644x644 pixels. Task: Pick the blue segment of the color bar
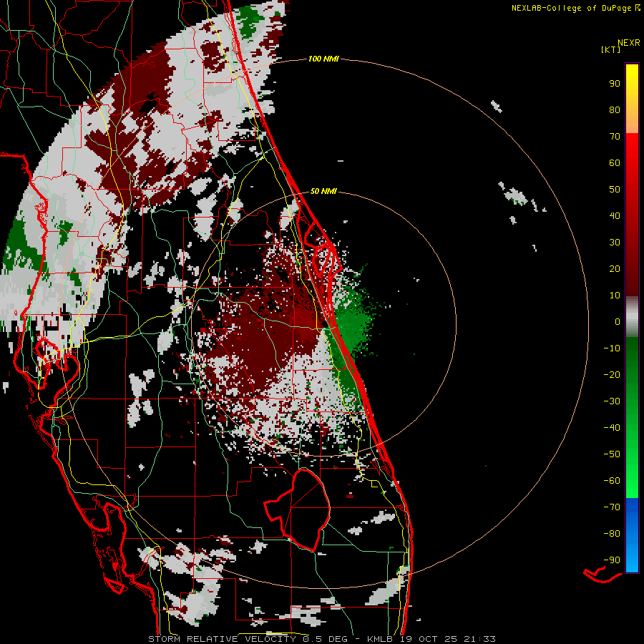tap(632, 535)
